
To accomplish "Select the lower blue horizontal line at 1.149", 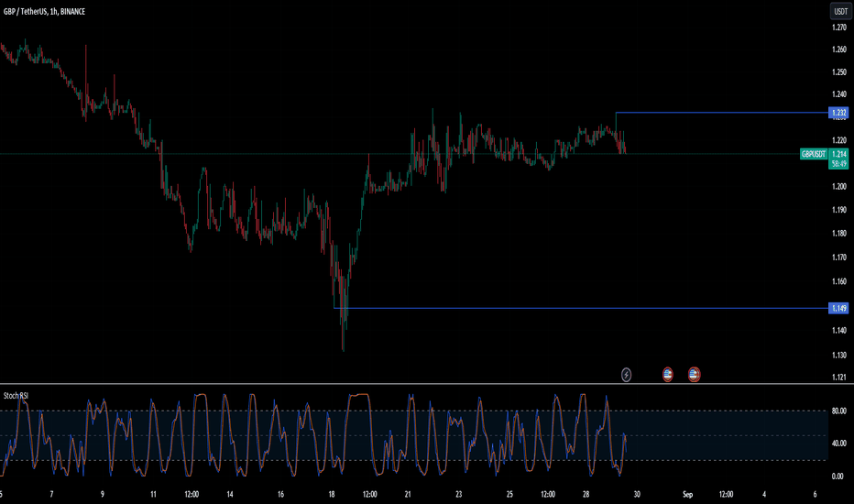I will (581, 309).
